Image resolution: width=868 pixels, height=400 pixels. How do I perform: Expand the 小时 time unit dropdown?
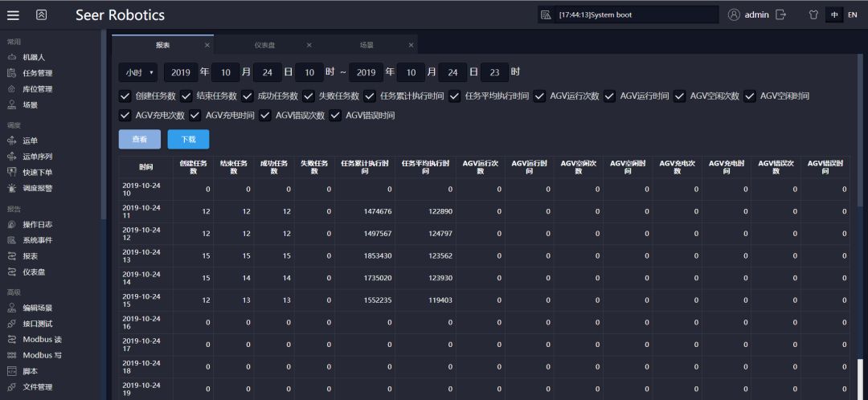click(138, 72)
